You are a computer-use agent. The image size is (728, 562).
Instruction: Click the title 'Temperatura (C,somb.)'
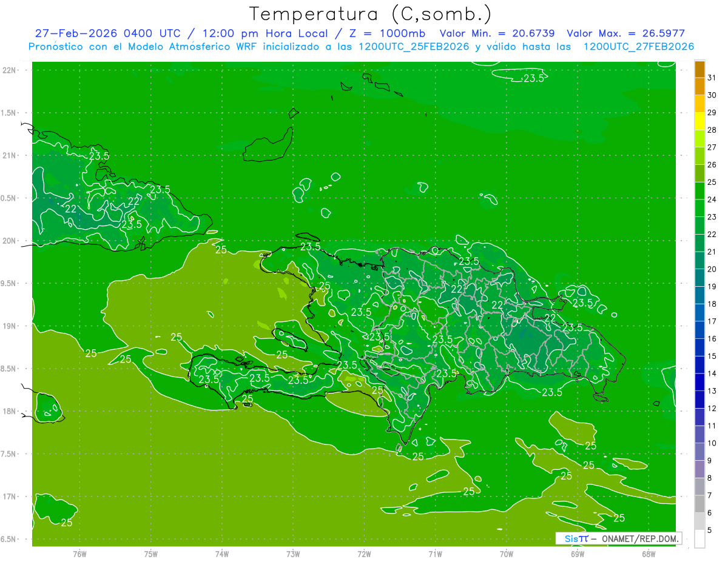point(371,14)
